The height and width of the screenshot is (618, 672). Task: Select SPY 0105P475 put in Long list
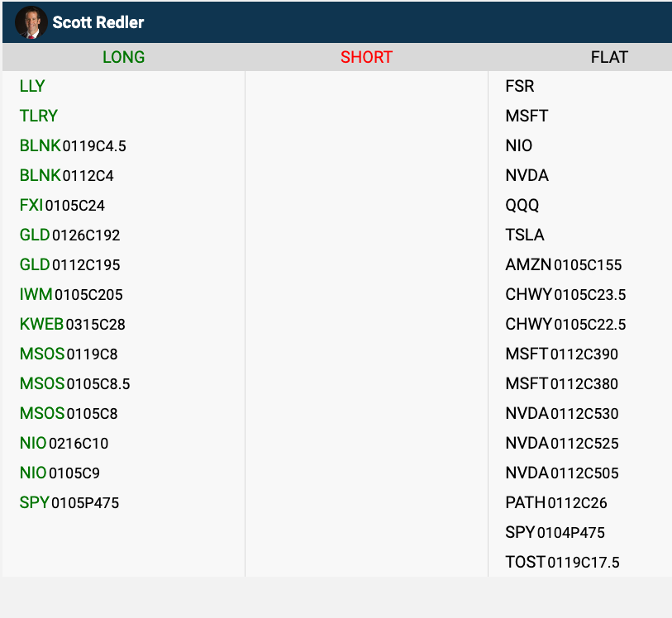point(69,503)
